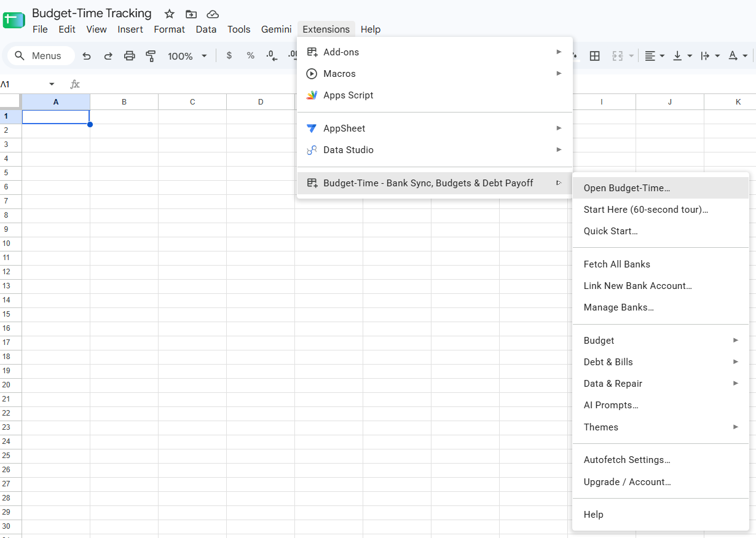756x538 pixels.
Task: Open the File menu
Action: (x=40, y=30)
